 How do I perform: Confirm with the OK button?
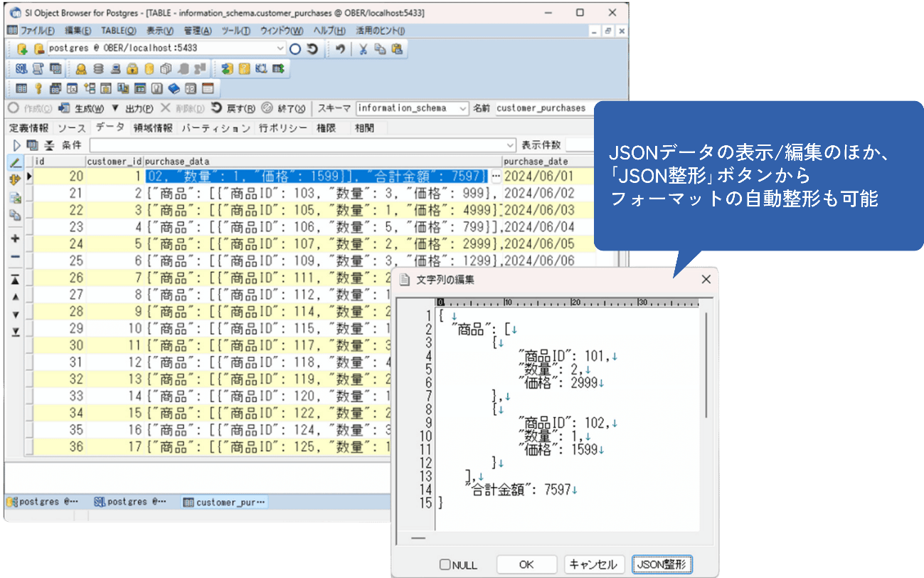(526, 564)
